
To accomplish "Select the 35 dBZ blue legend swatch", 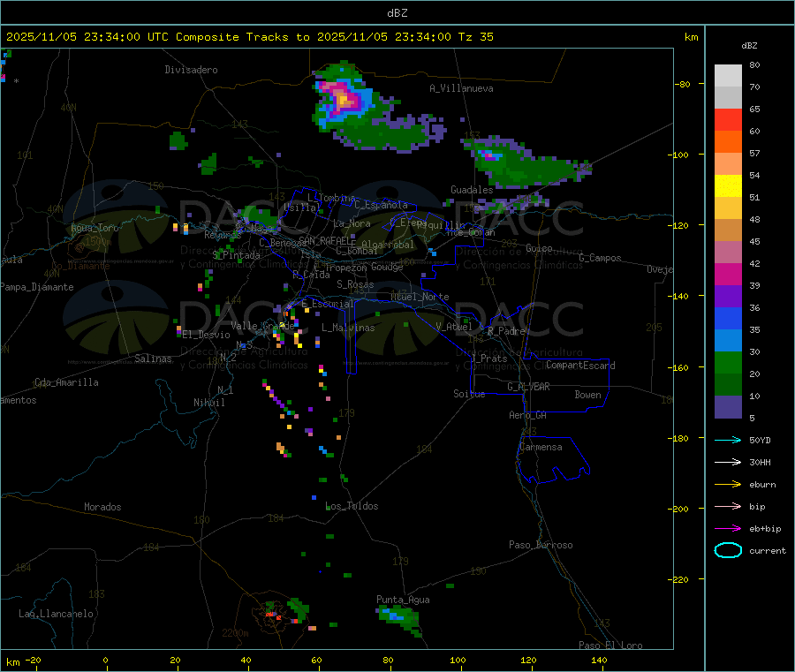I will (x=728, y=318).
